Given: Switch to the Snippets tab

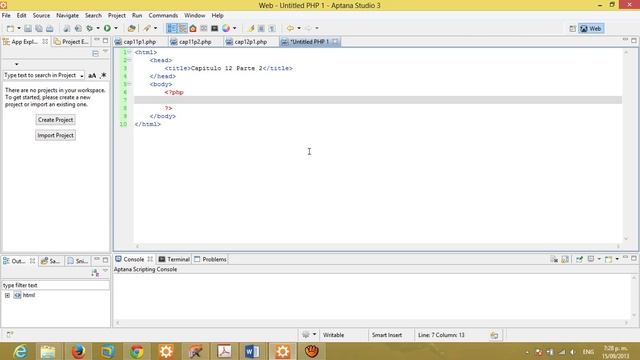Looking at the screenshot, I should (78, 261).
